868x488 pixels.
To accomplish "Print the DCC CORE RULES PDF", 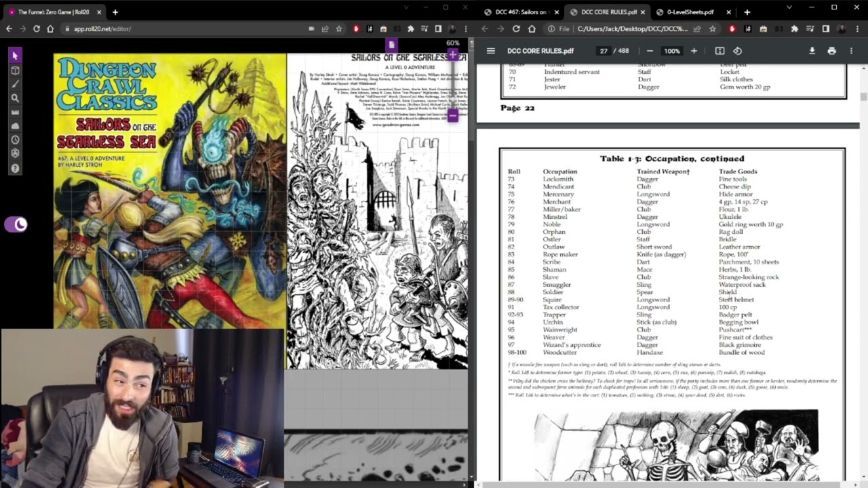I will (x=832, y=51).
